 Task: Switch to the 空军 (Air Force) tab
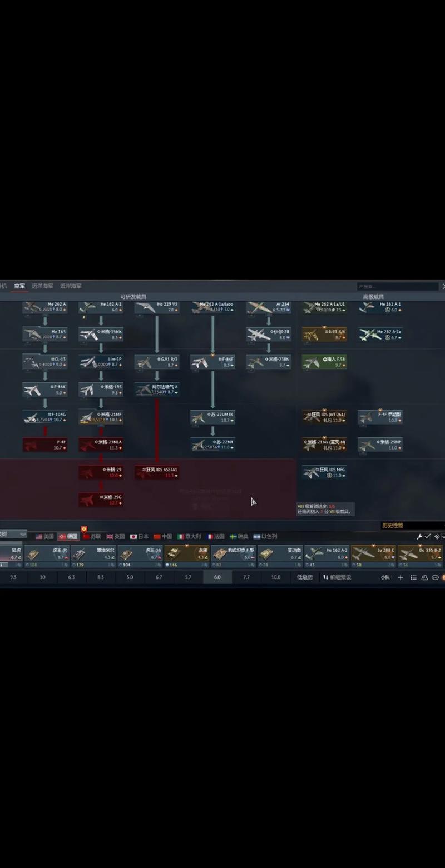pos(19,286)
